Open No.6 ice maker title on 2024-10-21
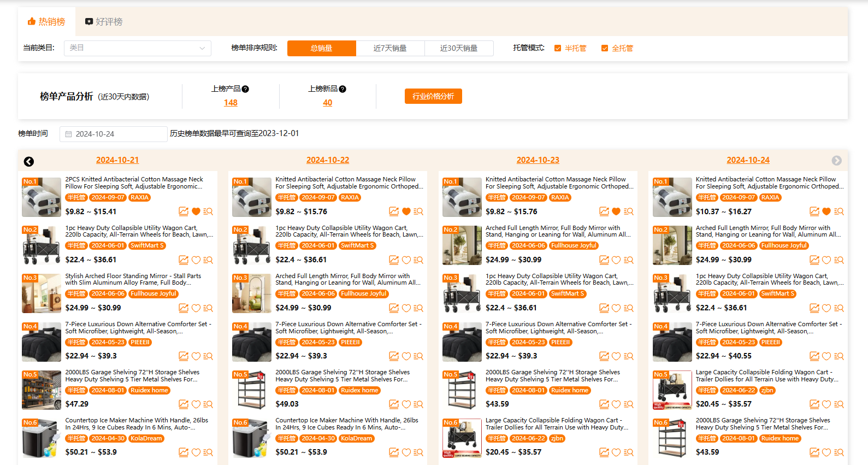This screenshot has height=465, width=868. coord(137,424)
